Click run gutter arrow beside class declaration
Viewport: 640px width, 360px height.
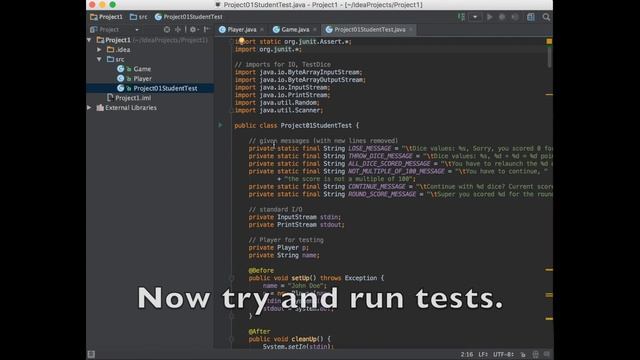[x=220, y=125]
